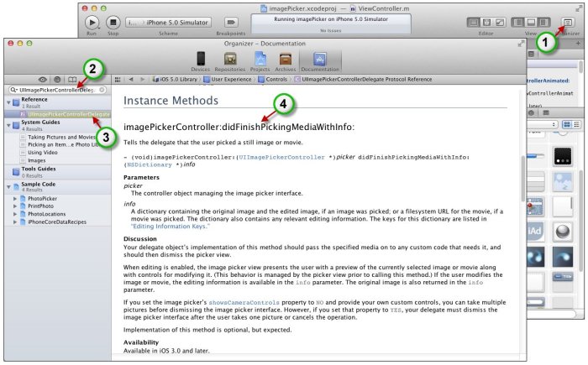This screenshot has width=588, height=365.
Task: Open the Organizer from Xcode toolbar
Action: pos(568,23)
